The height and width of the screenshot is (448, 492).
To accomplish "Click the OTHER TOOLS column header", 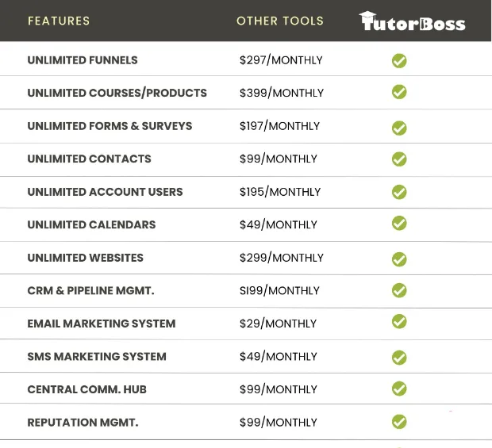I will [x=280, y=21].
